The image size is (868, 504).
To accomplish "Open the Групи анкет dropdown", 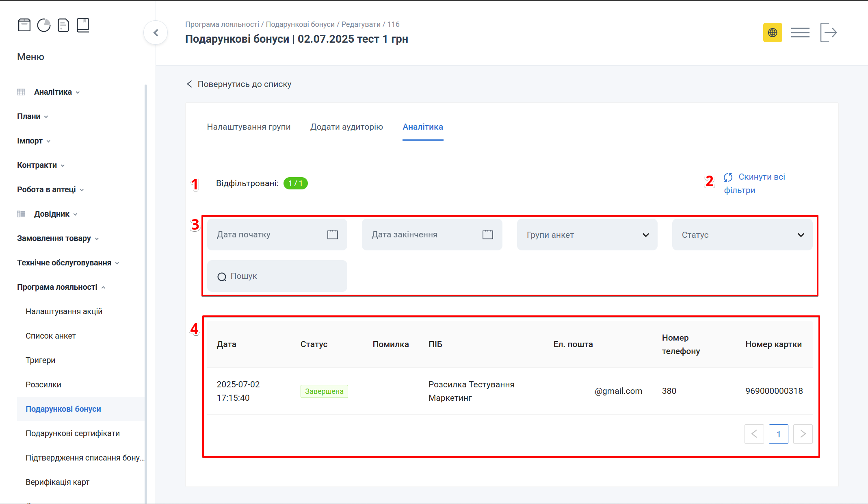I will (587, 235).
